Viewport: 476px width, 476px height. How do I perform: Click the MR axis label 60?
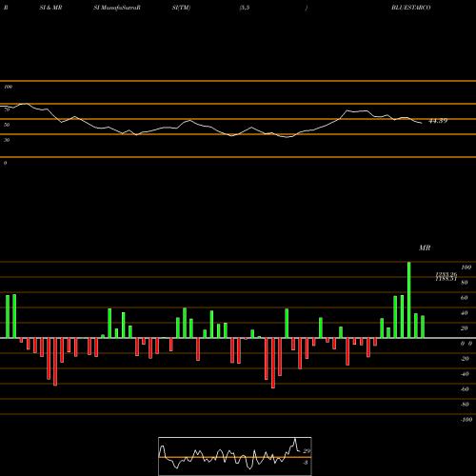coord(464,298)
